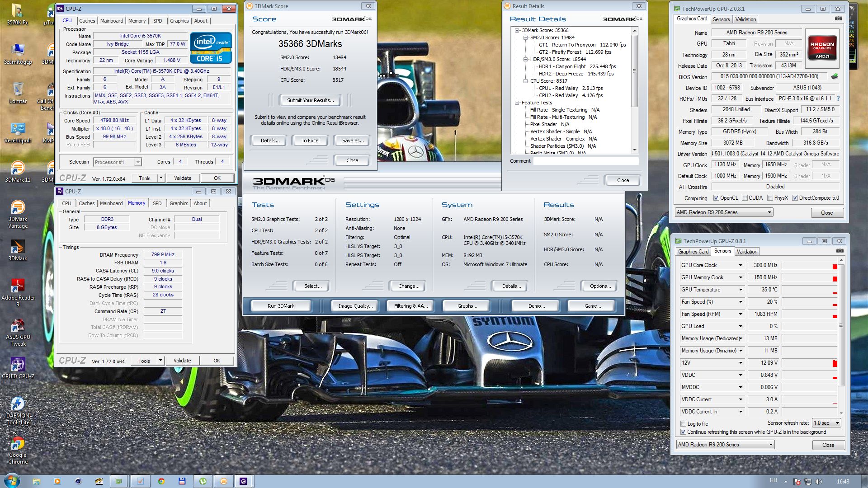This screenshot has width=868, height=488.
Task: Click the Radeon Graphics logo in GPU-Z
Action: pyautogui.click(x=822, y=48)
